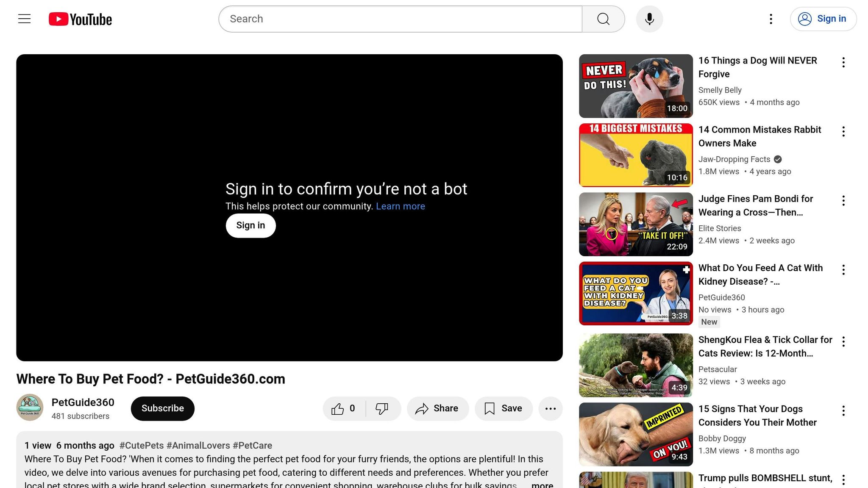Open options for 14 Common Mistakes Rabbit video
The height and width of the screenshot is (488, 868).
[843, 131]
